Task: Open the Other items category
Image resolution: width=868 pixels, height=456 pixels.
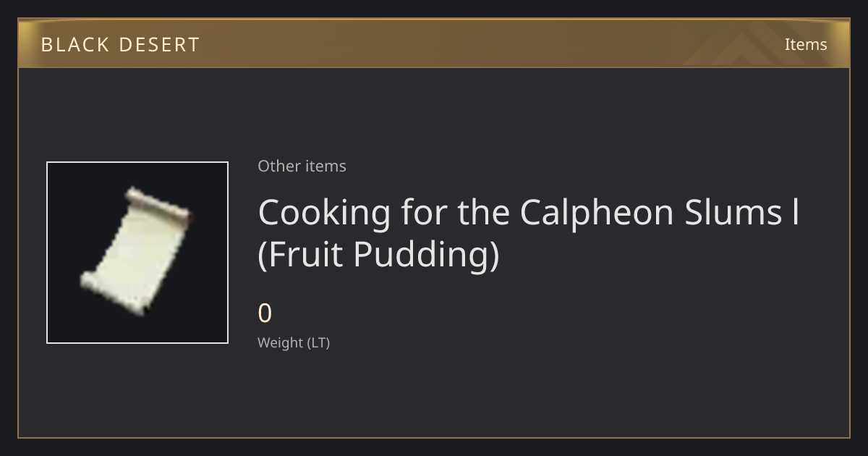Action: pos(302,166)
